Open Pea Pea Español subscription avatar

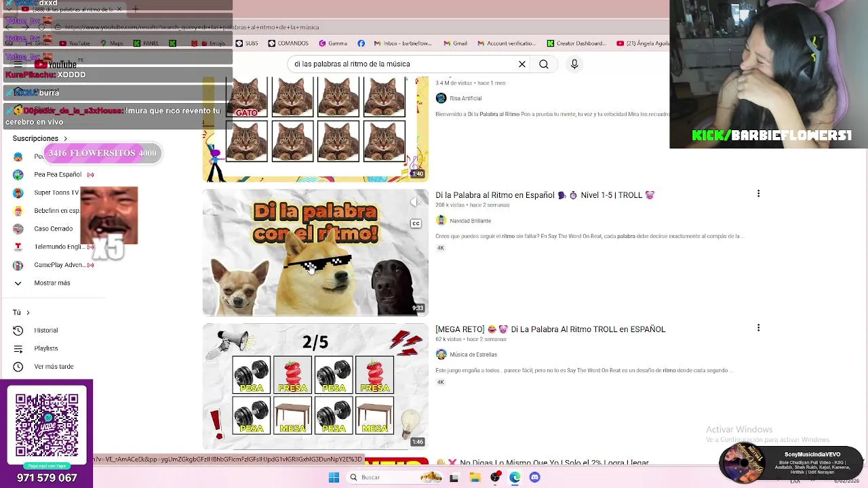pyautogui.click(x=18, y=174)
